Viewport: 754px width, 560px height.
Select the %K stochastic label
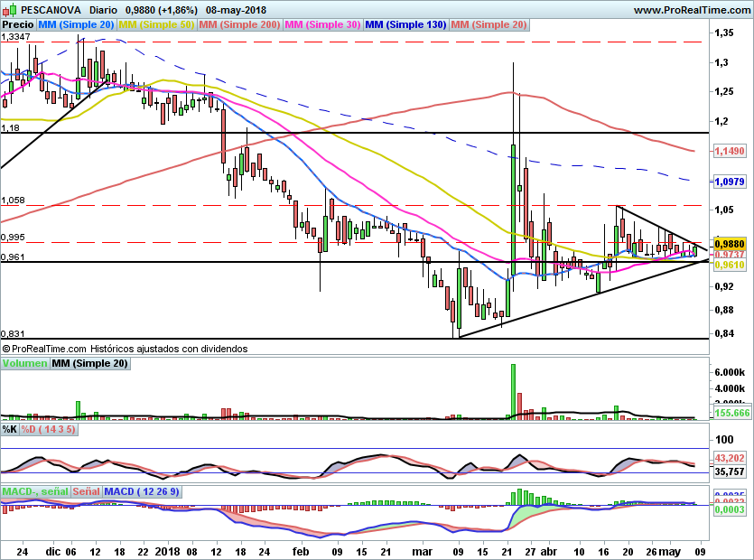click(x=10, y=429)
